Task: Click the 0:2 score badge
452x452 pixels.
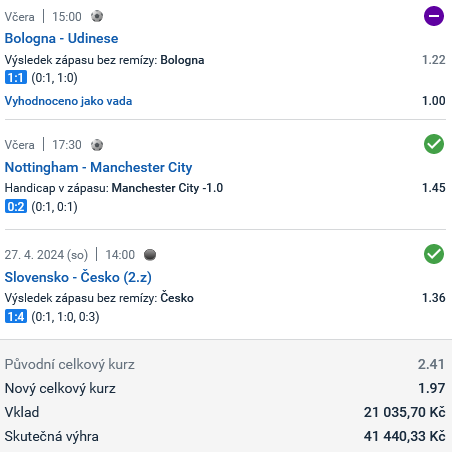Action: (x=16, y=207)
